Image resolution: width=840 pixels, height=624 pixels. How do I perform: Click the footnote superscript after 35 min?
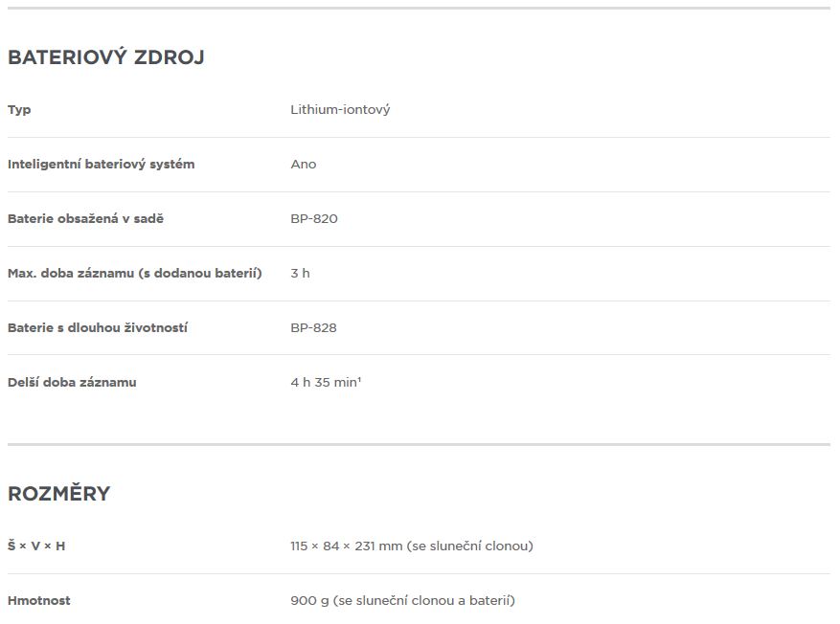pyautogui.click(x=359, y=379)
